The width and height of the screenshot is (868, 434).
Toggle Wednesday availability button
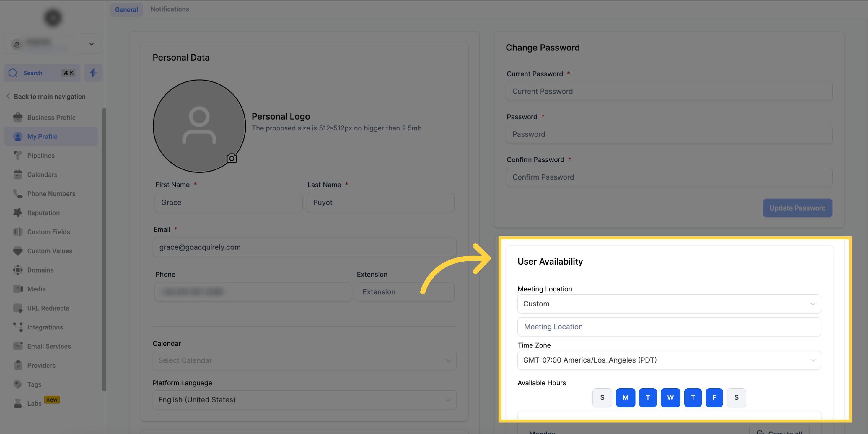tap(669, 397)
